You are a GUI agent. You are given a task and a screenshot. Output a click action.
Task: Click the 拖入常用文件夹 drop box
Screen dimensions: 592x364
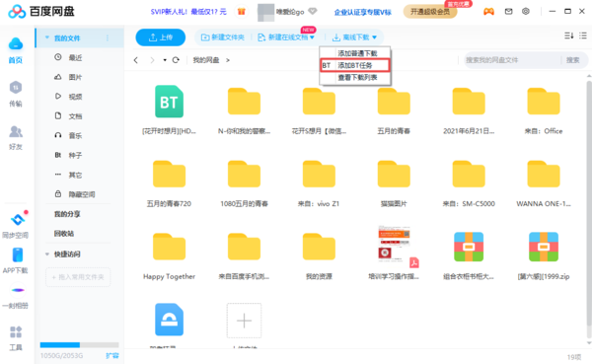[x=78, y=277]
